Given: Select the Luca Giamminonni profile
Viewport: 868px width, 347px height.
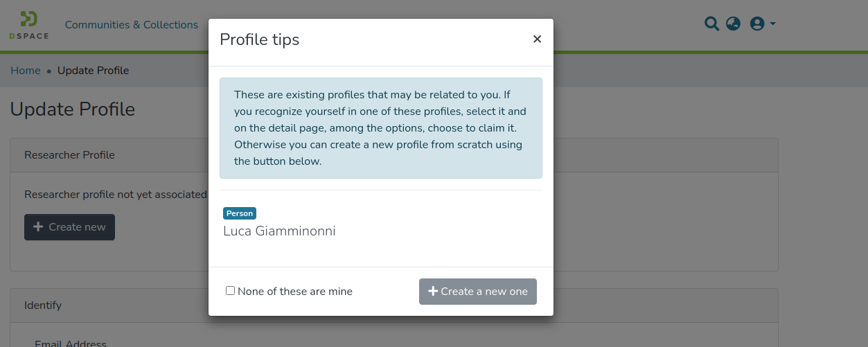Looking at the screenshot, I should pyautogui.click(x=279, y=231).
